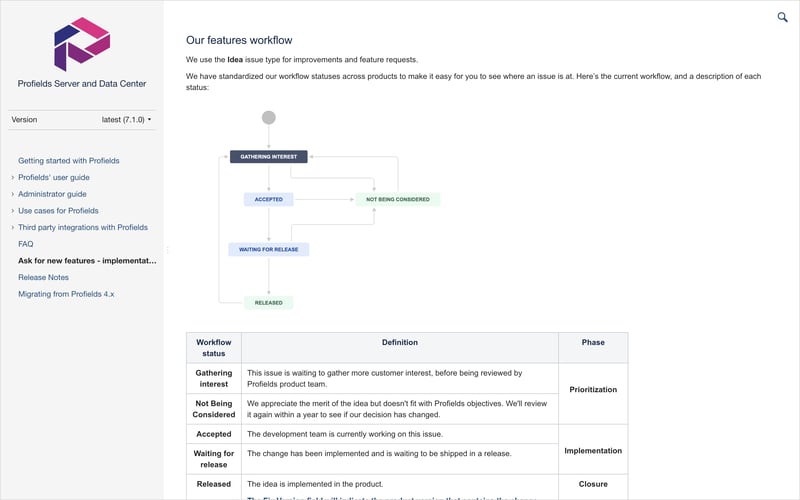Click the 'Our features workflow' heading
The image size is (800, 500).
(239, 40)
